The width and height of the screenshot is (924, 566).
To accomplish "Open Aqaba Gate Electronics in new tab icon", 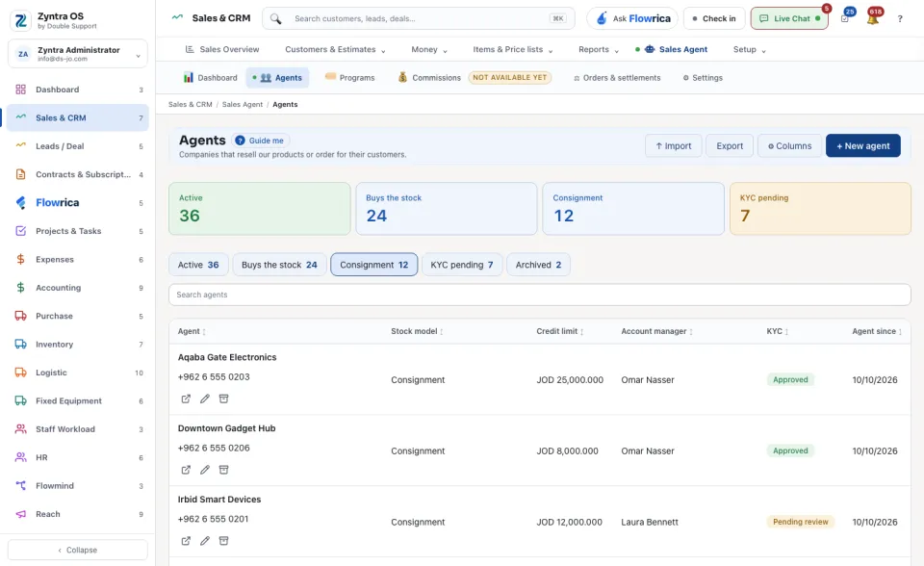I will pos(186,399).
